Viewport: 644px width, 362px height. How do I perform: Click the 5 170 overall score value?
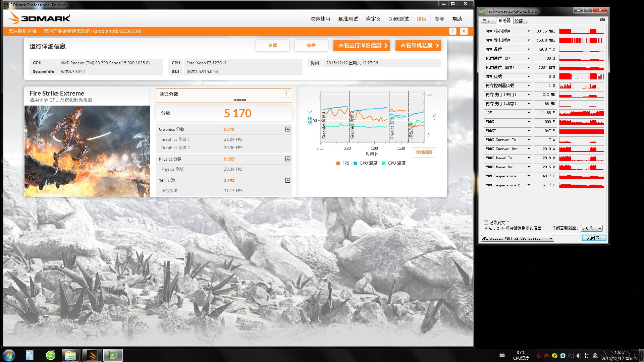point(238,114)
